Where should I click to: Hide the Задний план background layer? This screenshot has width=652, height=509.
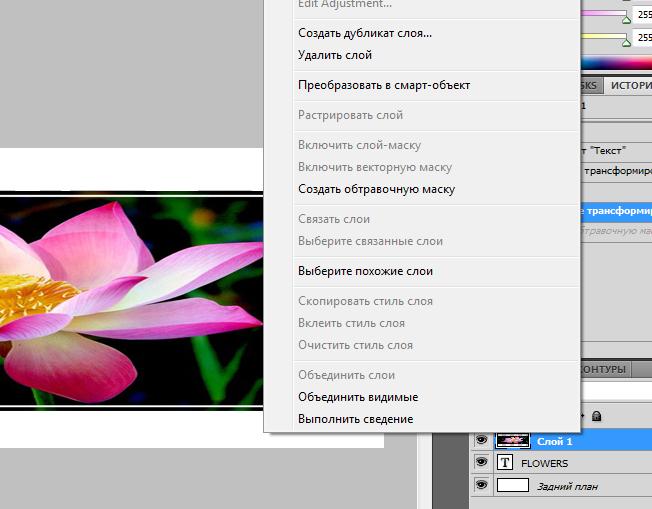click(x=481, y=485)
